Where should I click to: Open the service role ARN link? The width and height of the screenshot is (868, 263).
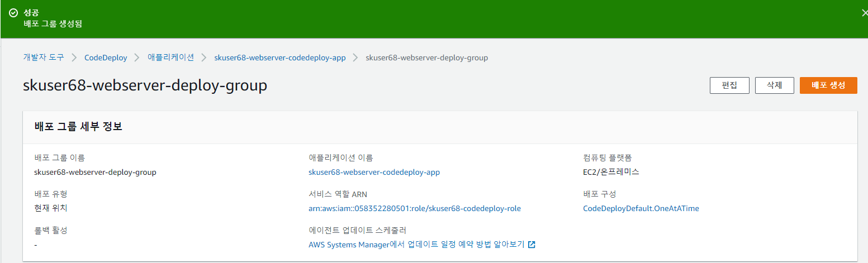[415, 208]
